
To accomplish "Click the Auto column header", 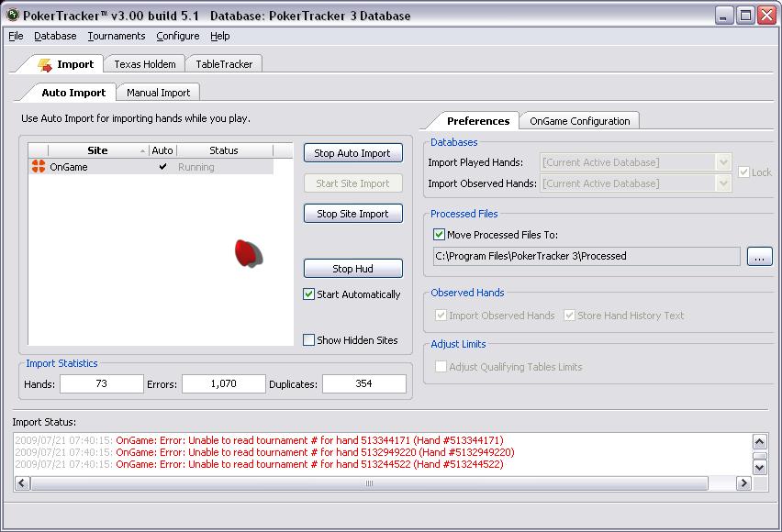I will pos(162,150).
